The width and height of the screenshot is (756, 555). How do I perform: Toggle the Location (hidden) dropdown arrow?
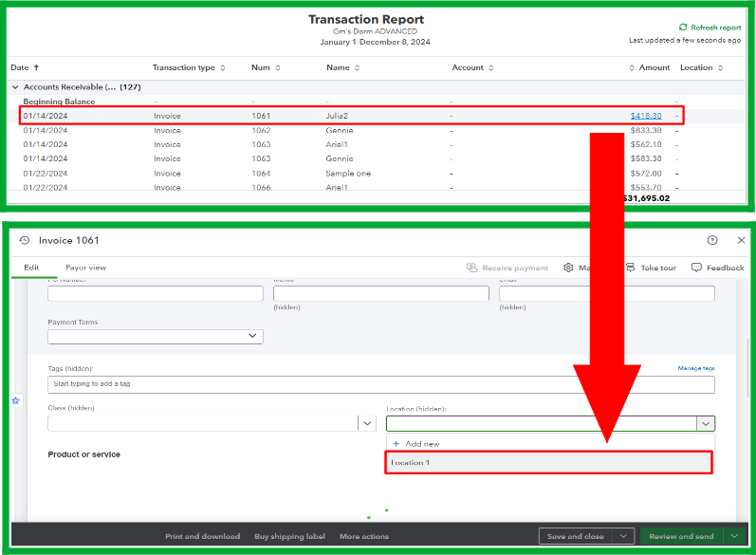[706, 424]
